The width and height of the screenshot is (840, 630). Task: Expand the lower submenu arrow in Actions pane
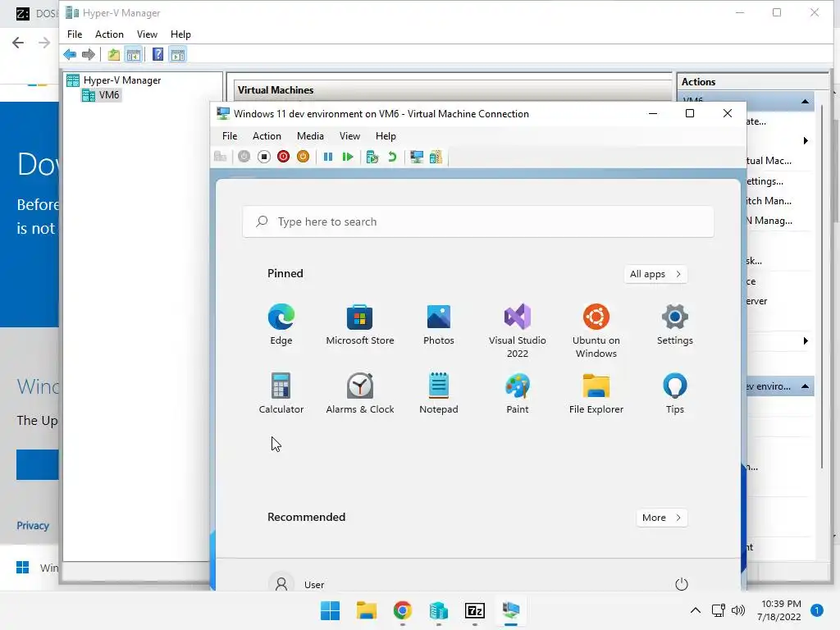click(806, 340)
